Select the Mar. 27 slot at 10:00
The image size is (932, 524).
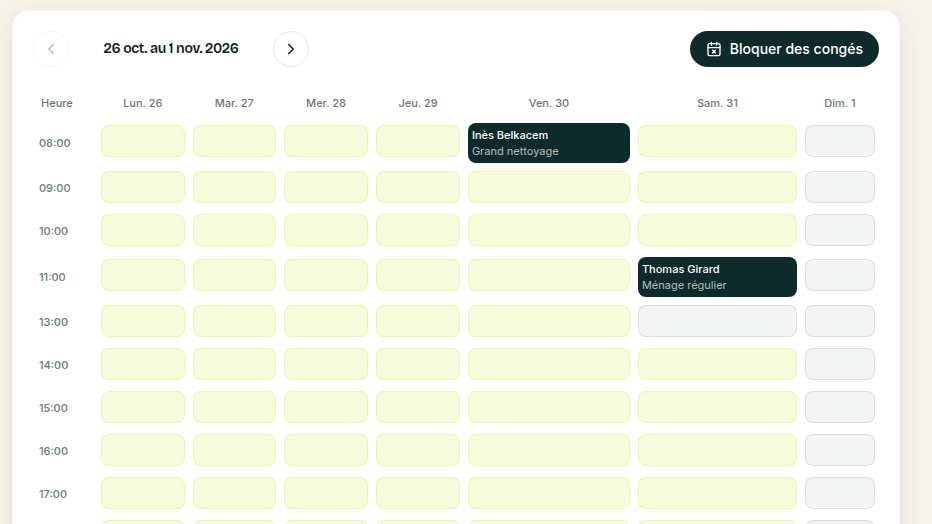point(234,230)
